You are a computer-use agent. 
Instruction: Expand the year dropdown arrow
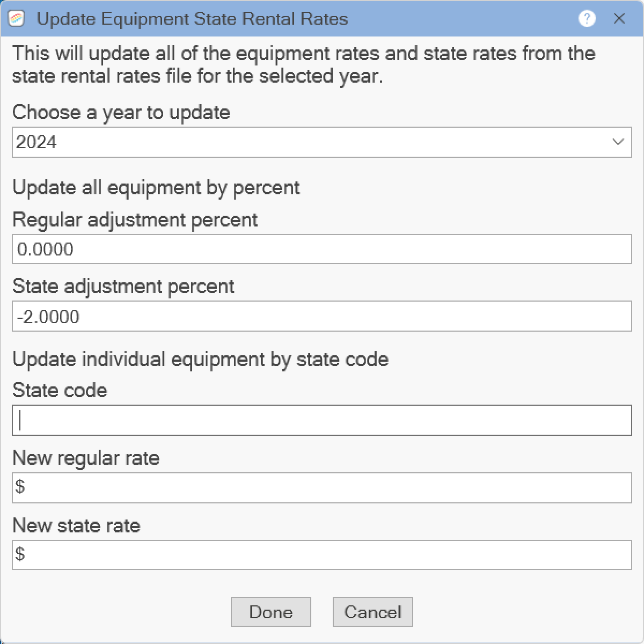pyautogui.click(x=618, y=142)
